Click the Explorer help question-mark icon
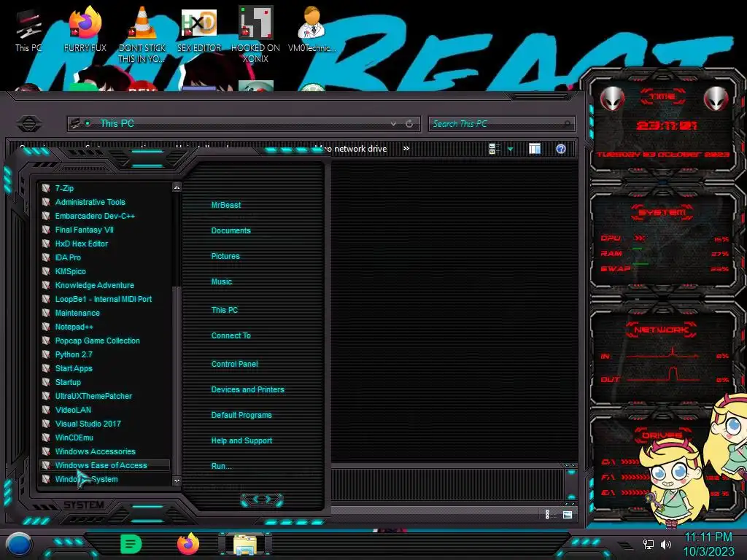The width and height of the screenshot is (747, 560). 561,149
